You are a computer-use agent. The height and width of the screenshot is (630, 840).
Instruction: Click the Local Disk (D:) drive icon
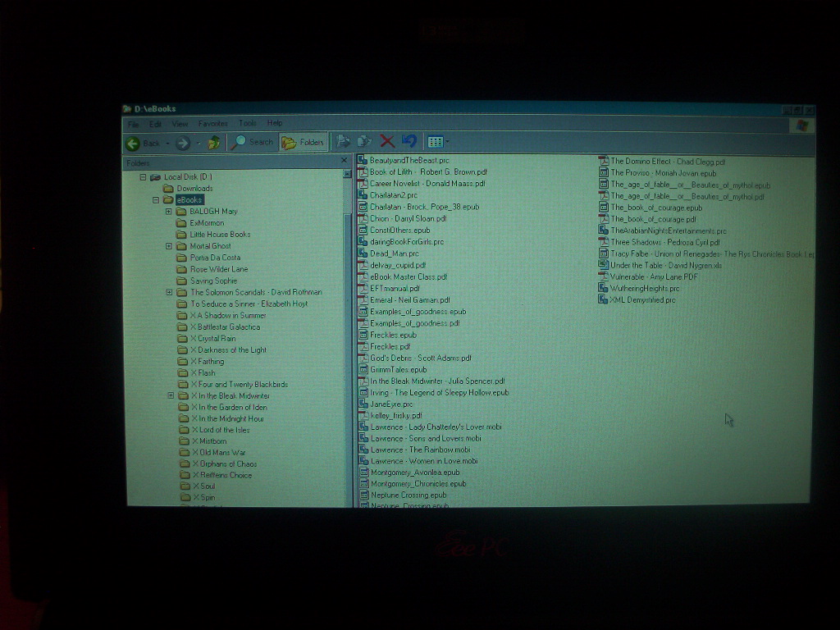point(155,177)
